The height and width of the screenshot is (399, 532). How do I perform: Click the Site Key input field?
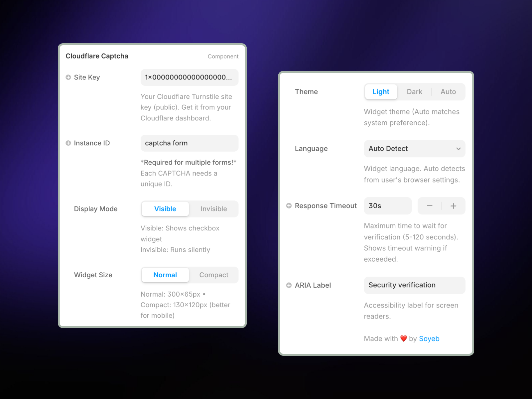click(189, 77)
